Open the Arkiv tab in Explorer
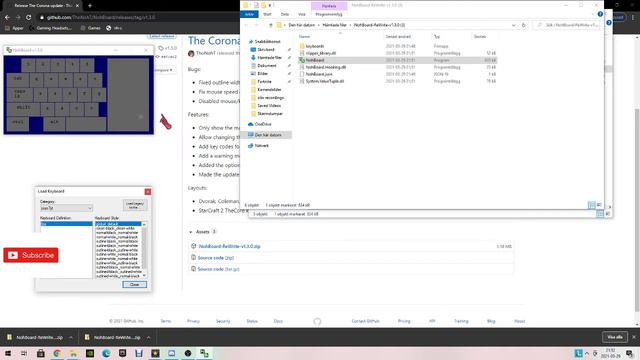Screen dimensions: 640x360 coord(249,14)
